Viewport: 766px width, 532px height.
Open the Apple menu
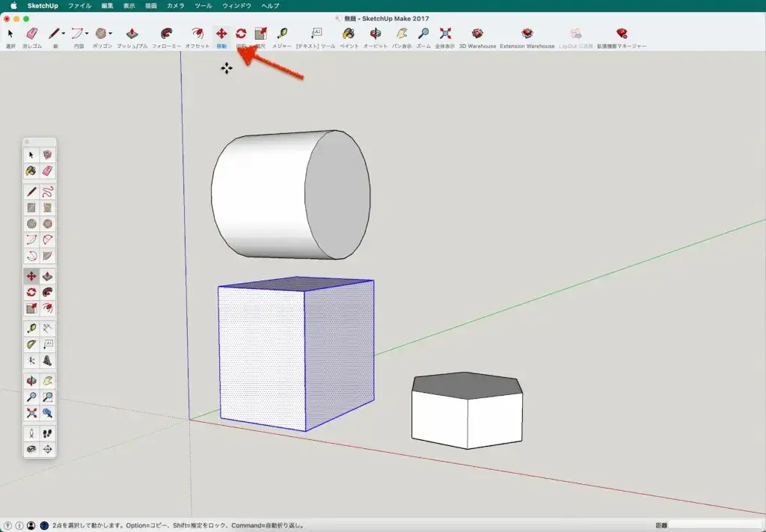pyautogui.click(x=13, y=6)
